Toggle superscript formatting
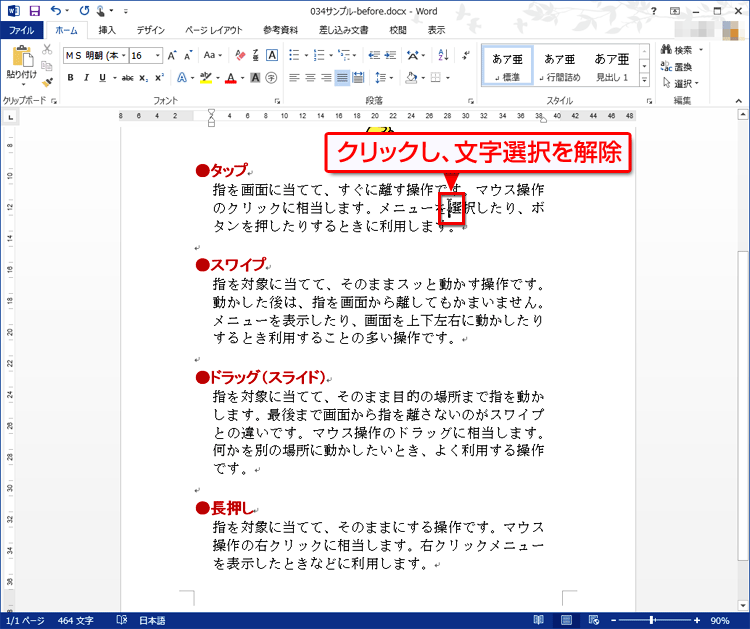This screenshot has width=750, height=629. point(159,77)
